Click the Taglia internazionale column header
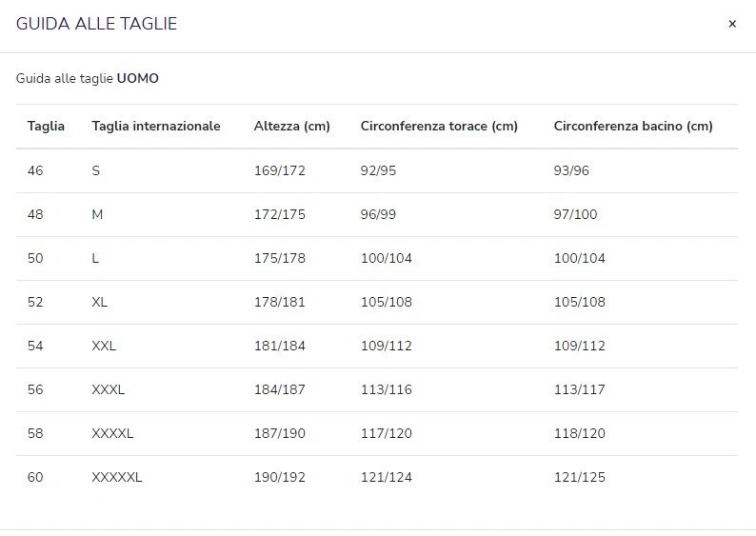This screenshot has width=756, height=536. [x=156, y=126]
